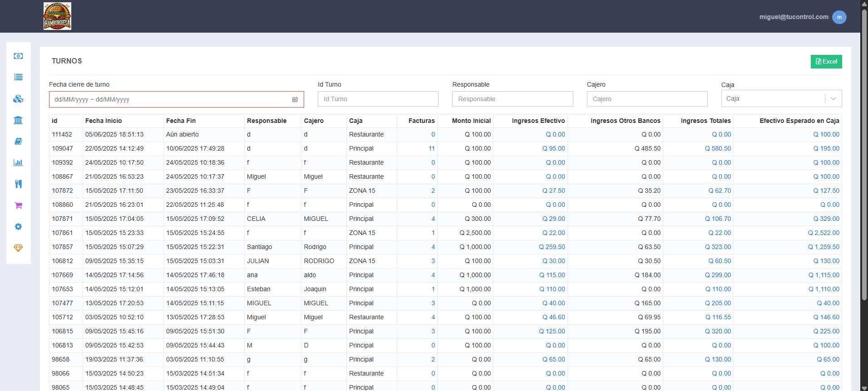Open the miguel@tucontrol.com user menu
Screen dimensions: 868x391
point(803,17)
